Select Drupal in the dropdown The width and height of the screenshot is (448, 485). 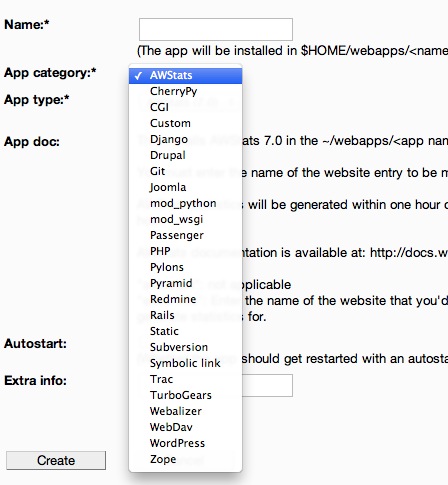click(185, 155)
